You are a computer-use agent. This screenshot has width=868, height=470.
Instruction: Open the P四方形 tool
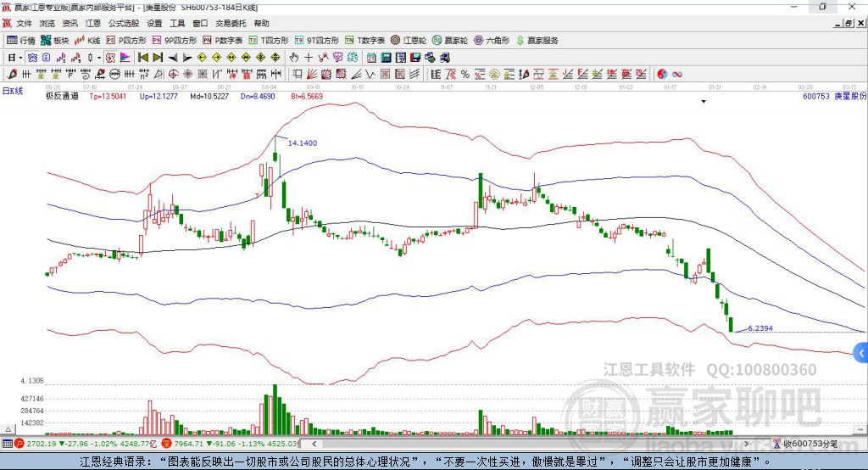tap(126, 41)
